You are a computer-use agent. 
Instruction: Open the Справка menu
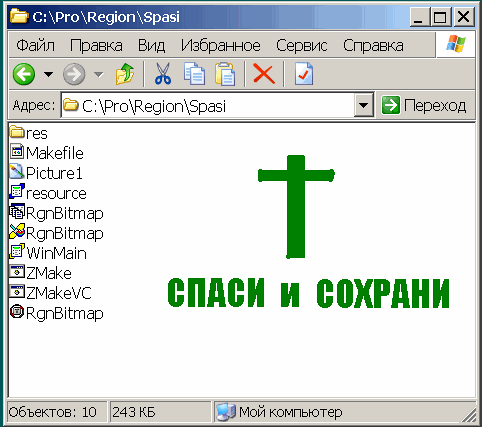373,45
